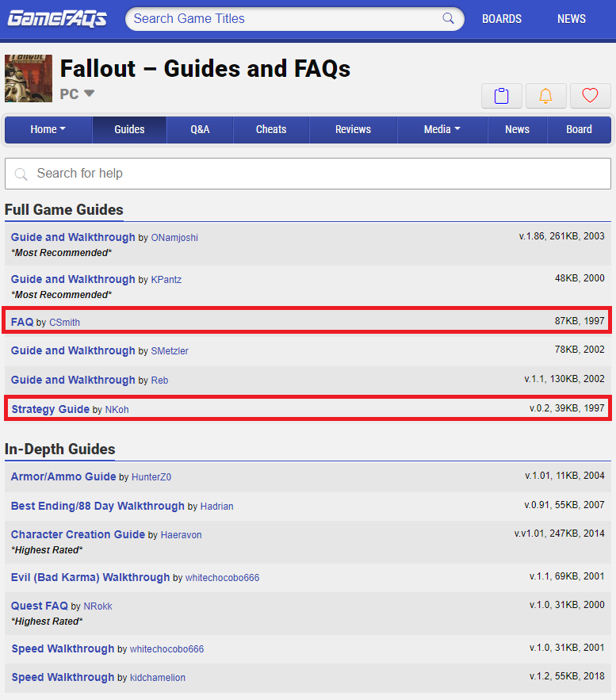View author Haeravon's profile
Image resolution: width=616 pixels, height=700 pixels.
pos(182,535)
